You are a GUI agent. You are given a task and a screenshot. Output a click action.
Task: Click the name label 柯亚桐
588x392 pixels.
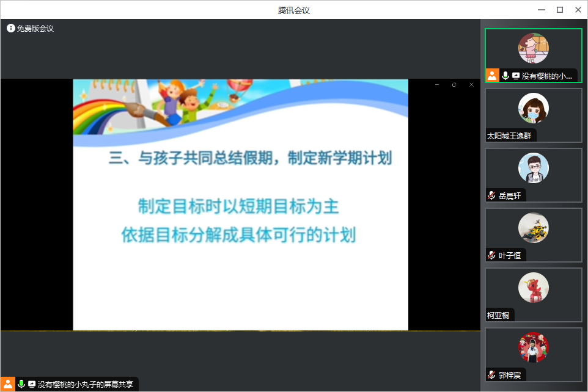[498, 315]
